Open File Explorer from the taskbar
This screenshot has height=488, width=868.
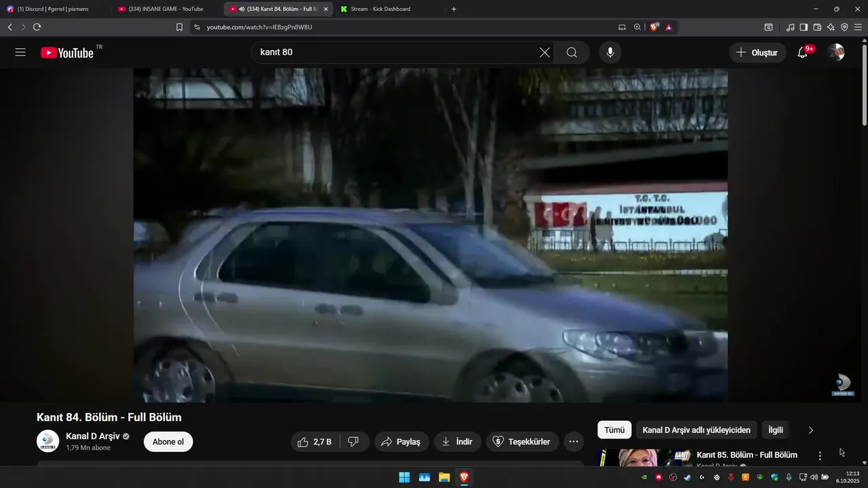(444, 477)
